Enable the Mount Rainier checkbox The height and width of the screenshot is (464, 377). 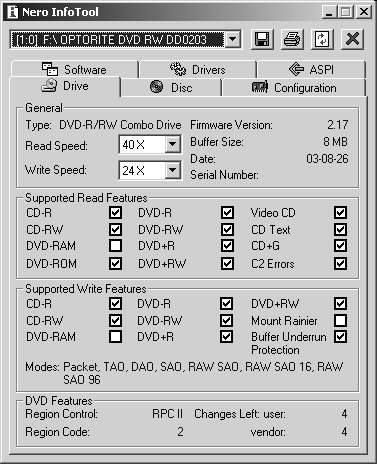click(340, 320)
